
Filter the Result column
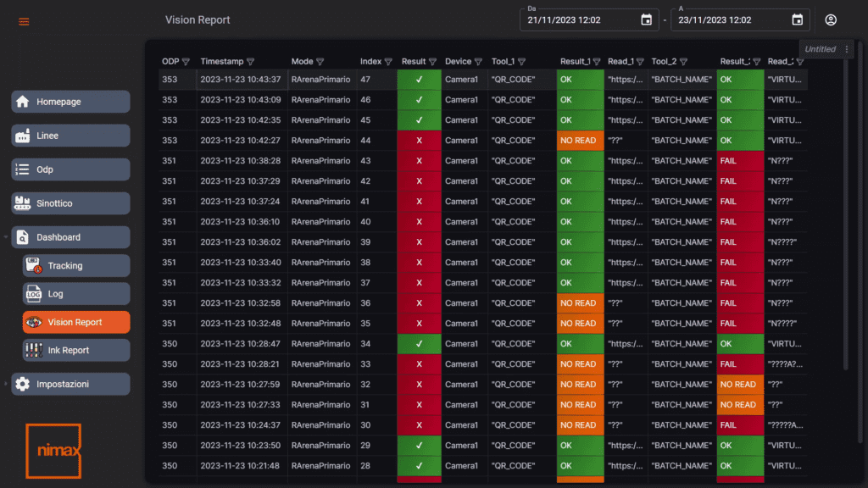(x=432, y=61)
